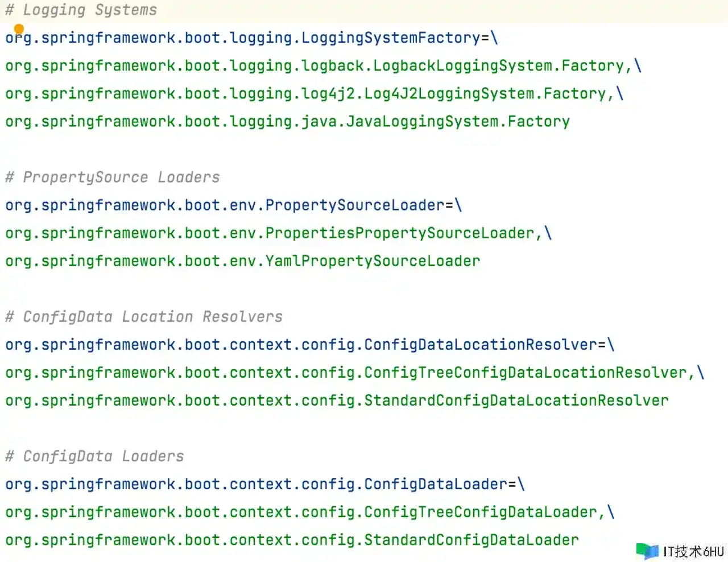The image size is (728, 562).
Task: Click the YamlPropertySourceLoader entry
Action: coord(243,261)
